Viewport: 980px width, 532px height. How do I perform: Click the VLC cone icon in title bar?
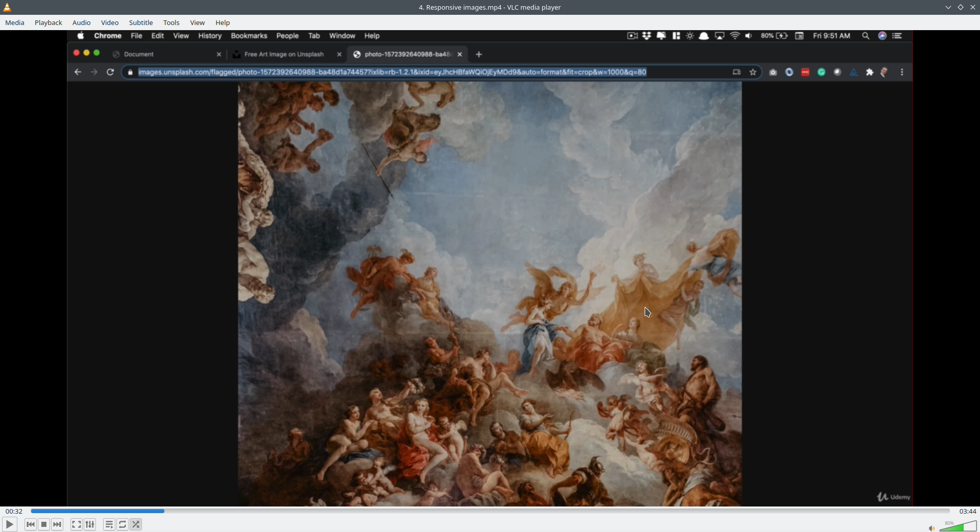7,7
